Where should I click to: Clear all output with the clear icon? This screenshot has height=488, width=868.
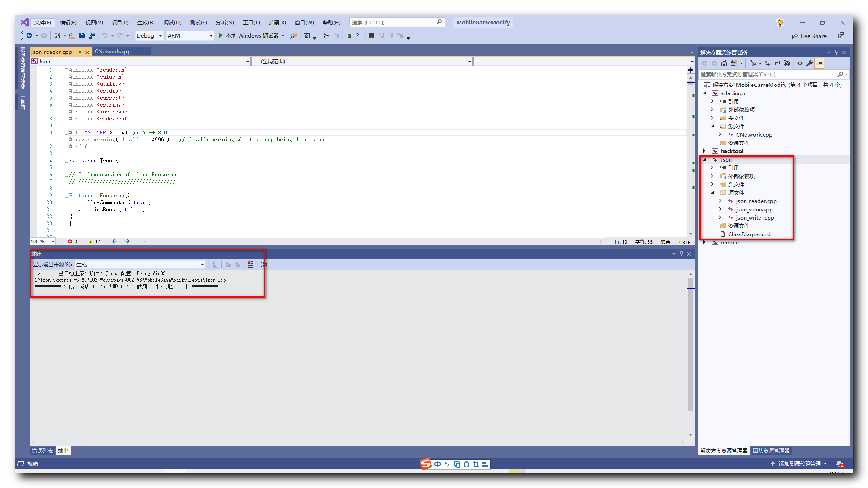[x=250, y=265]
